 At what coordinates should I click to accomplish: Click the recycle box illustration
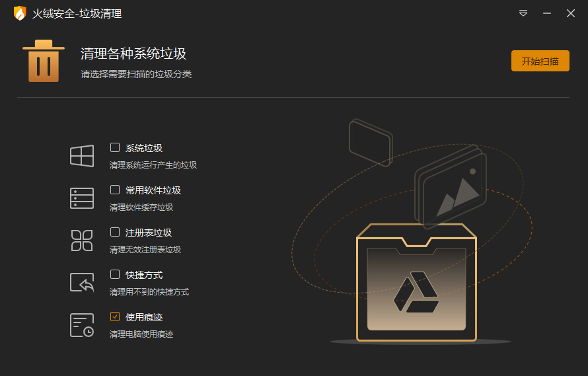tap(416, 282)
